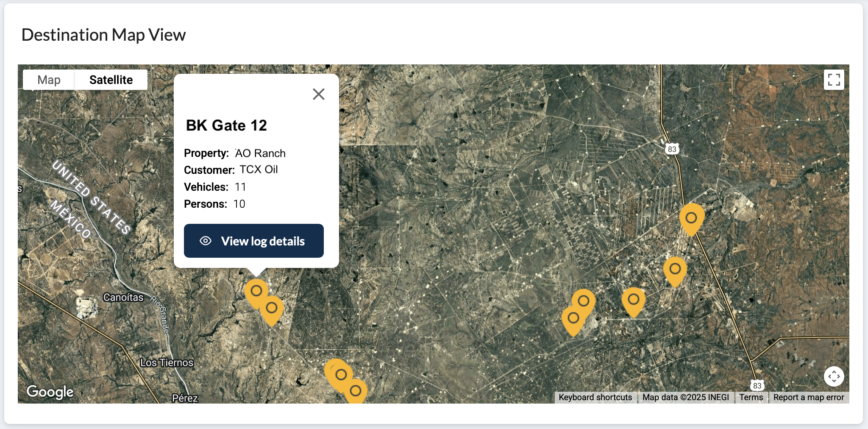Select the pin just southeast of BK Gate 12 pin
The height and width of the screenshot is (429, 868).
tap(272, 309)
